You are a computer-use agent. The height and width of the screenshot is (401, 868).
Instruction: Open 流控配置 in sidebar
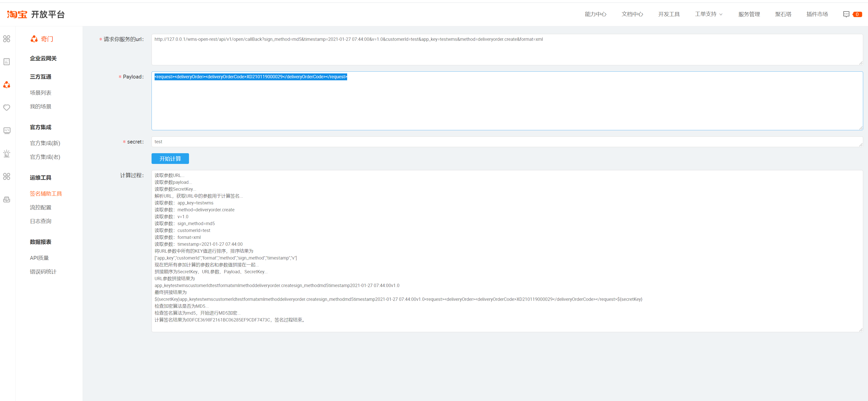coord(40,208)
